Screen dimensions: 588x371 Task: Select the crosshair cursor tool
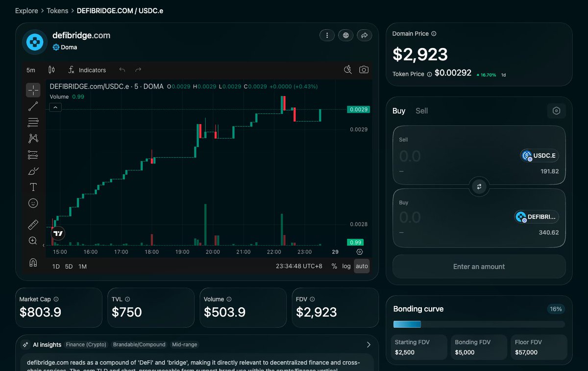coord(33,90)
